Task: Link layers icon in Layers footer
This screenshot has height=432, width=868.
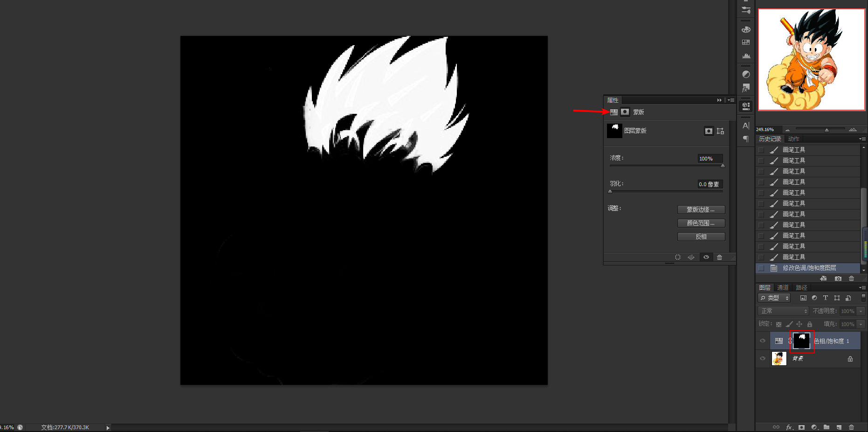Action: [x=776, y=427]
